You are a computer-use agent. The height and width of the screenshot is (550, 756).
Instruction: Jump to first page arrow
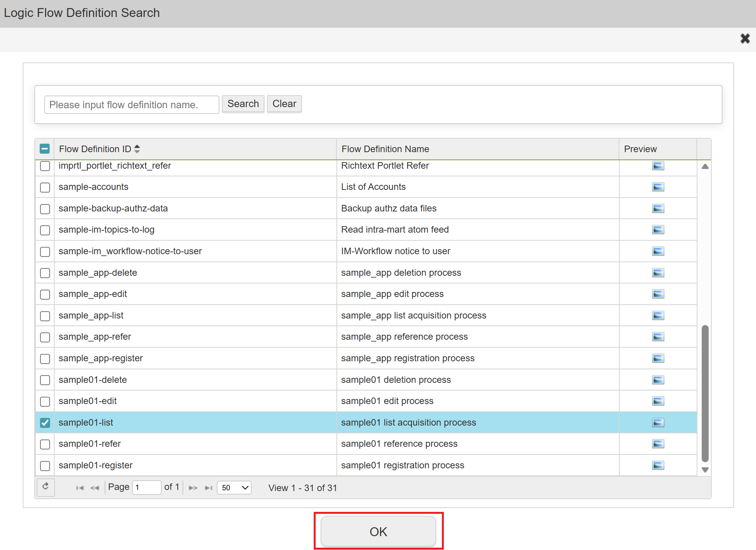pyautogui.click(x=80, y=488)
